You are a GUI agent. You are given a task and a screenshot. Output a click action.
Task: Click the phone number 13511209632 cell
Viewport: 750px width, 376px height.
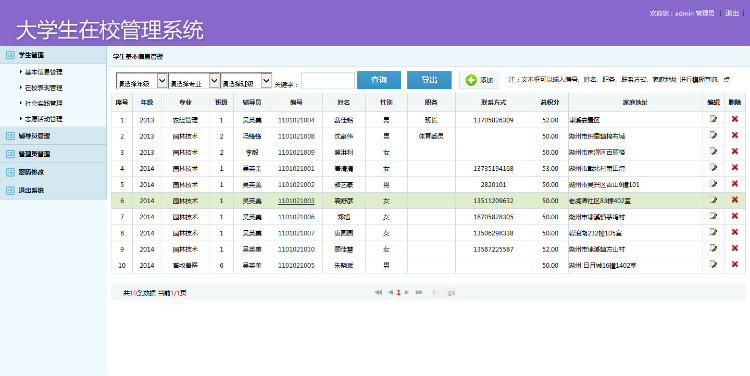click(494, 201)
